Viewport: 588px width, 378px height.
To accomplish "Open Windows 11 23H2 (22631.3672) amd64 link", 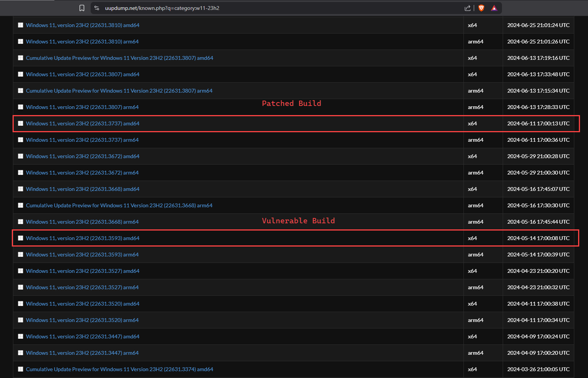I will click(x=83, y=156).
